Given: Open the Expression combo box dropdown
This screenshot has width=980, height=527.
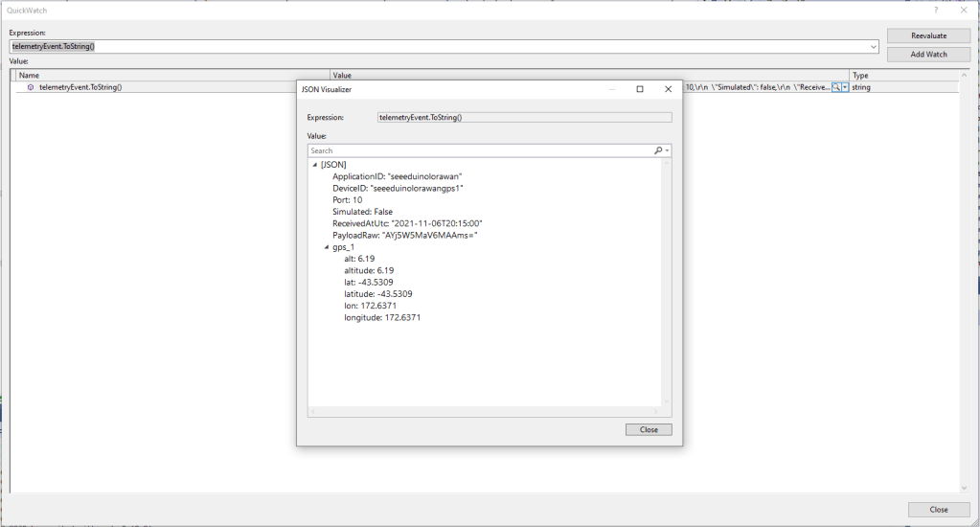Looking at the screenshot, I should [x=874, y=46].
